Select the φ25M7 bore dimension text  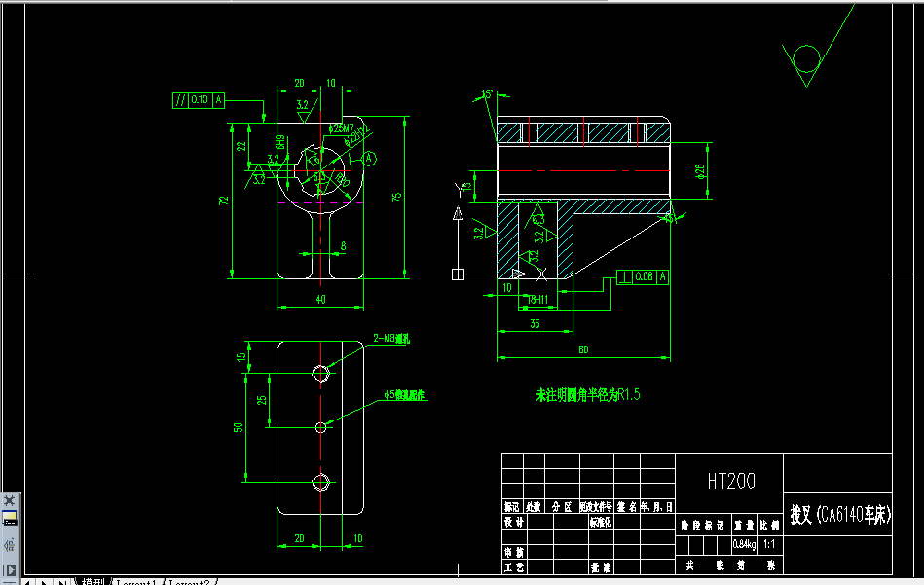tap(341, 128)
